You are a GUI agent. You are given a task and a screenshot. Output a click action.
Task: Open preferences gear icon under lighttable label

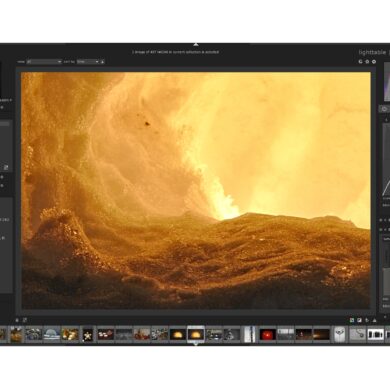coord(374,62)
